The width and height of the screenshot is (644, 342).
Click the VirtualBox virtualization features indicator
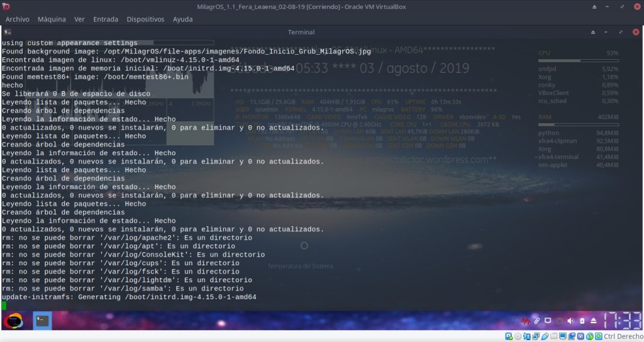(580, 336)
